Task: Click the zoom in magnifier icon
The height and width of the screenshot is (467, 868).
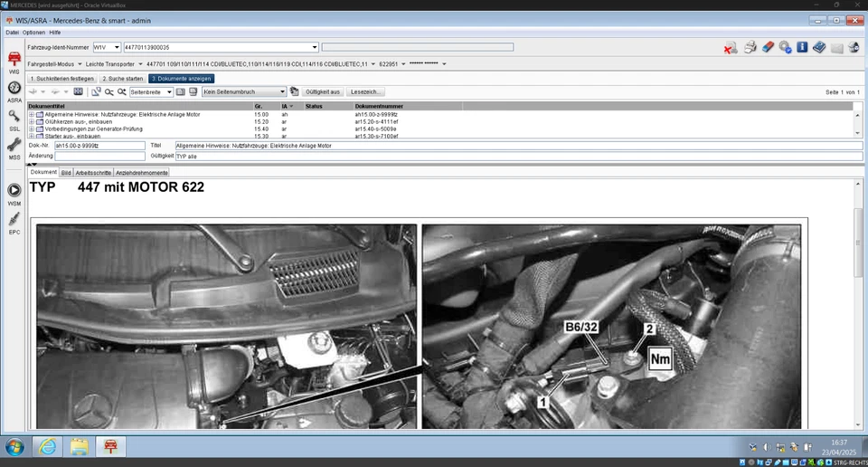Action: 121,92
